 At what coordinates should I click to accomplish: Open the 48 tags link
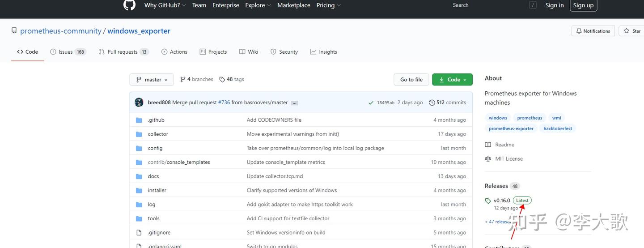point(232,79)
